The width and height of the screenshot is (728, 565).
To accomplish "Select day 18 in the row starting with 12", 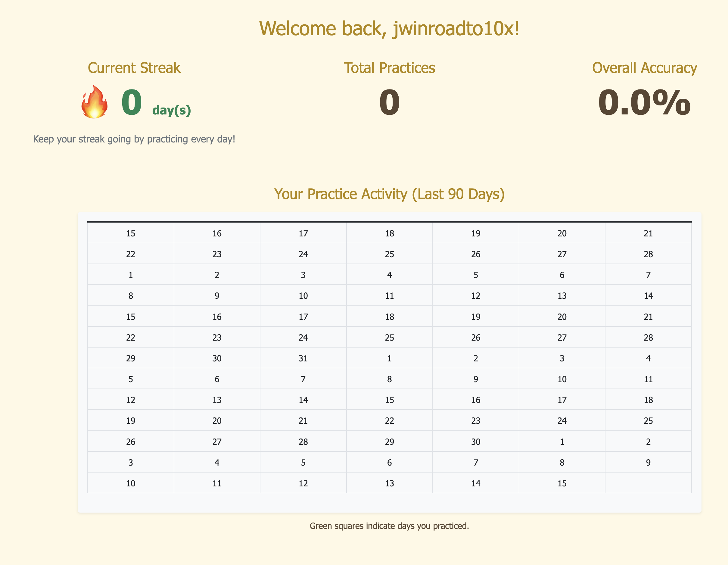I will [648, 400].
